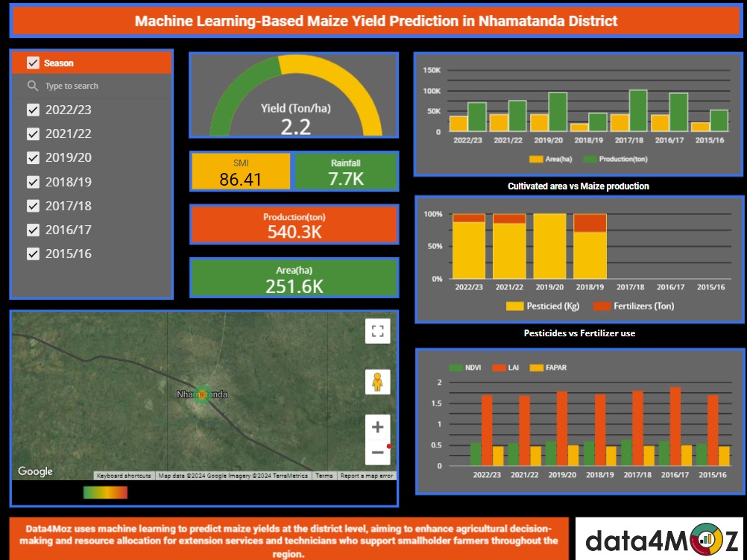Image resolution: width=747 pixels, height=560 pixels.
Task: Select the Street View pegman icon
Action: [x=377, y=381]
